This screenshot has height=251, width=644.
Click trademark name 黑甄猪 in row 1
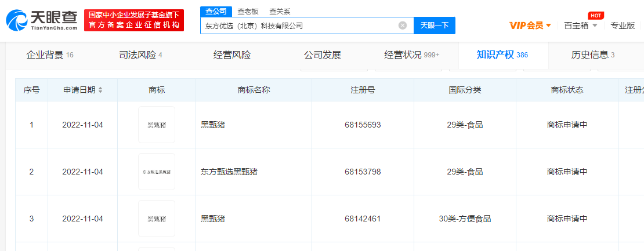[x=213, y=125]
